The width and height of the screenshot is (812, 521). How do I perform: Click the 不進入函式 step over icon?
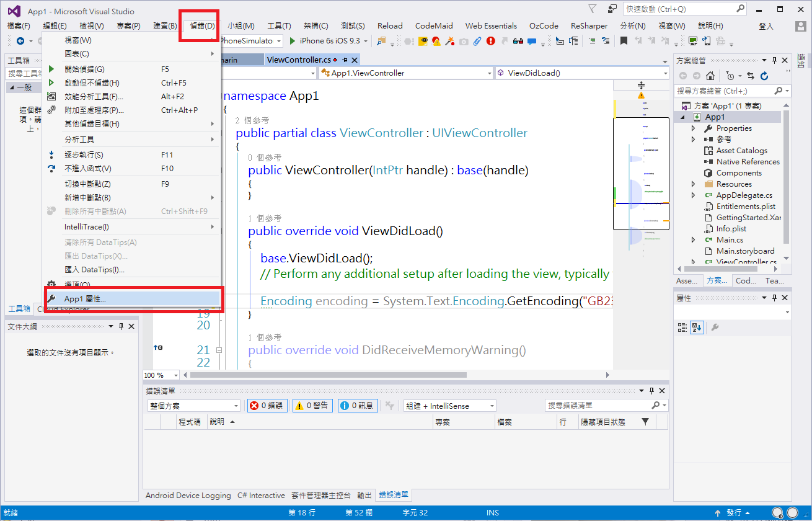[x=51, y=168]
